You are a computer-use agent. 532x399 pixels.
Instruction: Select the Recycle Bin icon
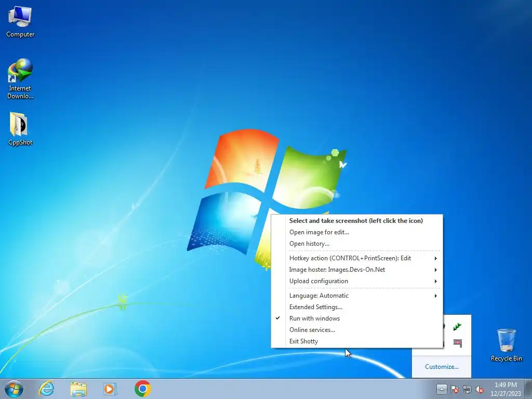pyautogui.click(x=506, y=345)
